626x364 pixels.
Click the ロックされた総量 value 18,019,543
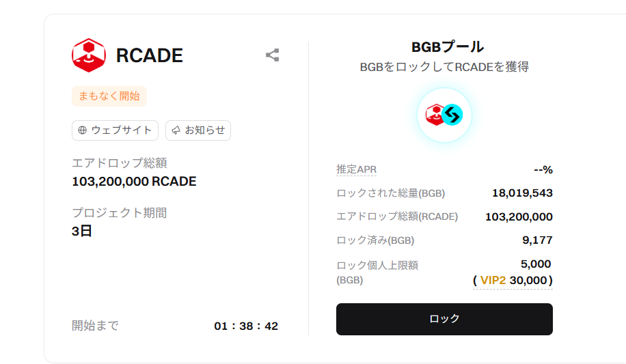522,193
